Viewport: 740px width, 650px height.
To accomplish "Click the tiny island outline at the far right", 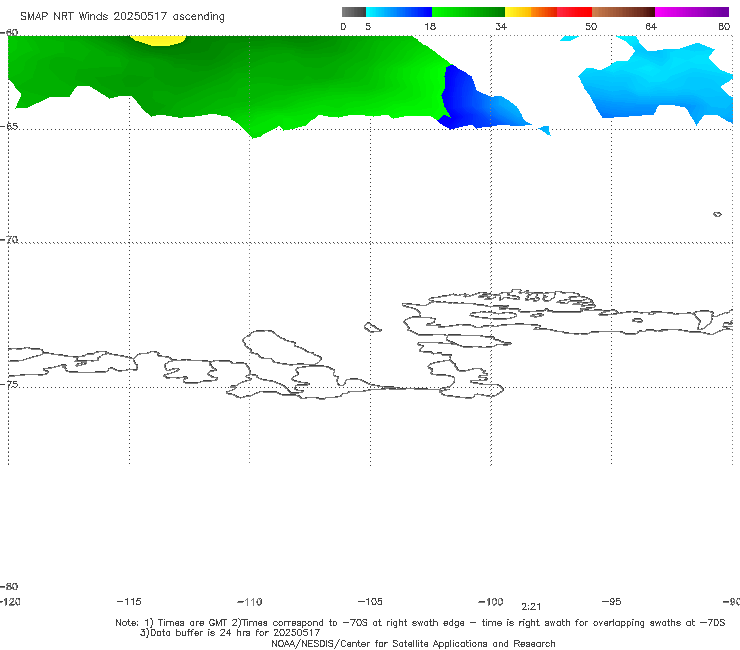I will pos(717,214).
